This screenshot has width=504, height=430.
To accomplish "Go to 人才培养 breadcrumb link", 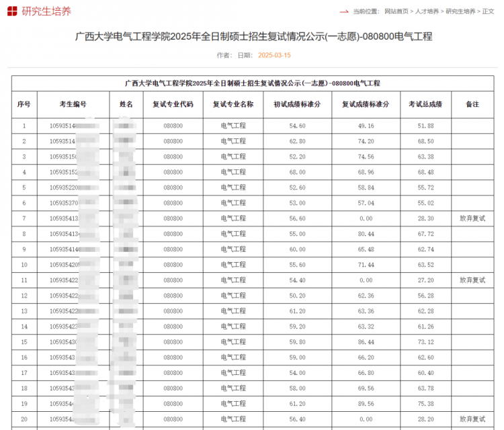I will (427, 11).
